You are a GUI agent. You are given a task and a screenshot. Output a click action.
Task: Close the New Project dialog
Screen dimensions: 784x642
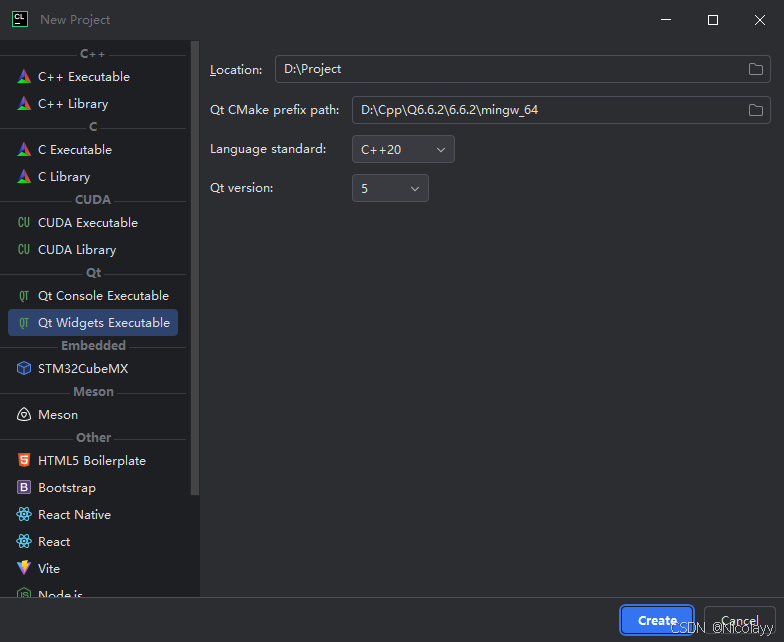coord(760,20)
